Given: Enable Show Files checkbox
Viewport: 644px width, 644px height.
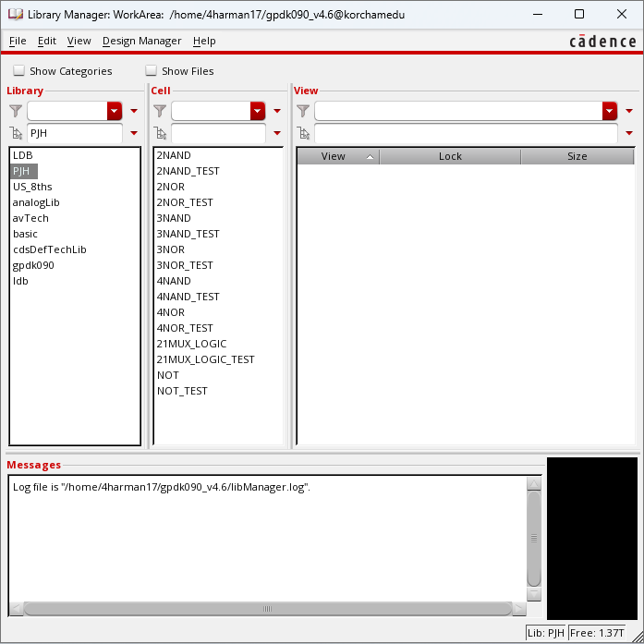Looking at the screenshot, I should (151, 70).
